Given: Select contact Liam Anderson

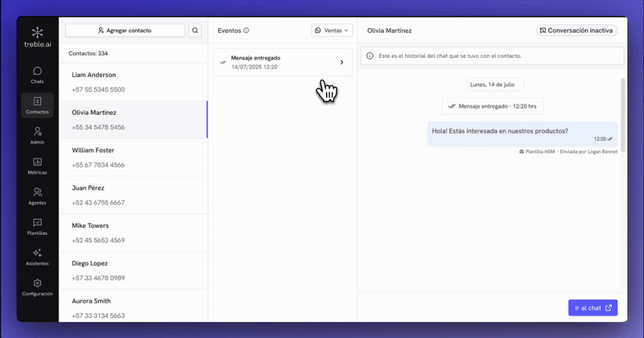Looking at the screenshot, I should click(x=134, y=82).
